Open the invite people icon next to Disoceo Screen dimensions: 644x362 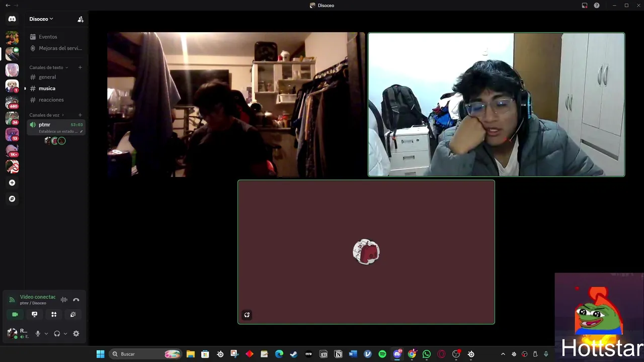pos(80,19)
